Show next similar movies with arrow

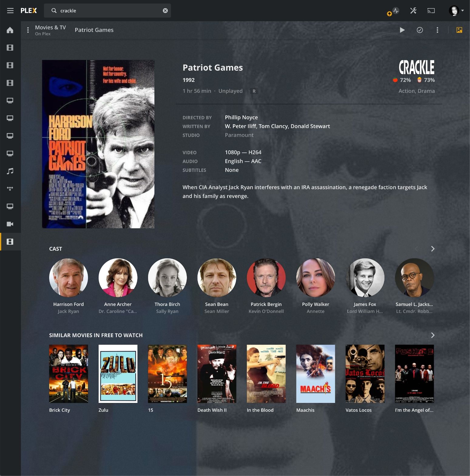[x=433, y=335]
